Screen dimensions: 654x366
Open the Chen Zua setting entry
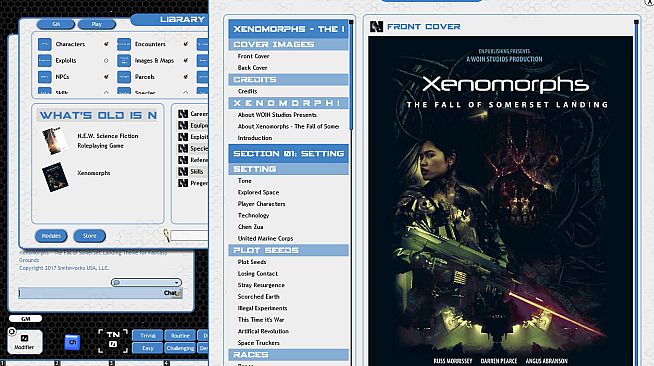(x=250, y=227)
